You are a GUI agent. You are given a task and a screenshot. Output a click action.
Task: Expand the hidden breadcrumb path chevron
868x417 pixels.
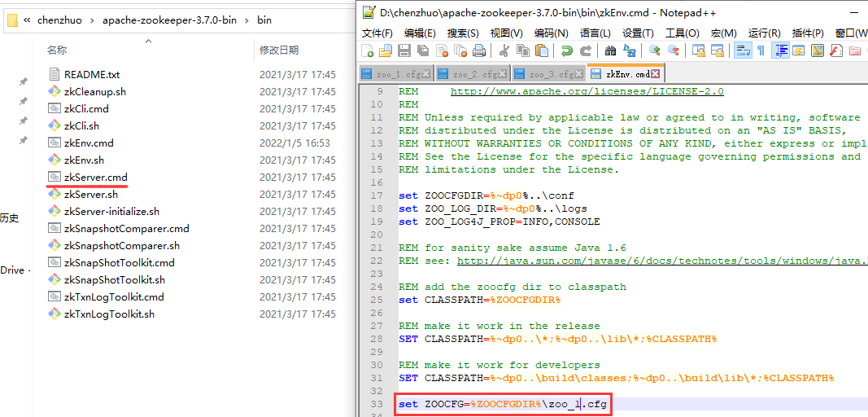[x=28, y=20]
